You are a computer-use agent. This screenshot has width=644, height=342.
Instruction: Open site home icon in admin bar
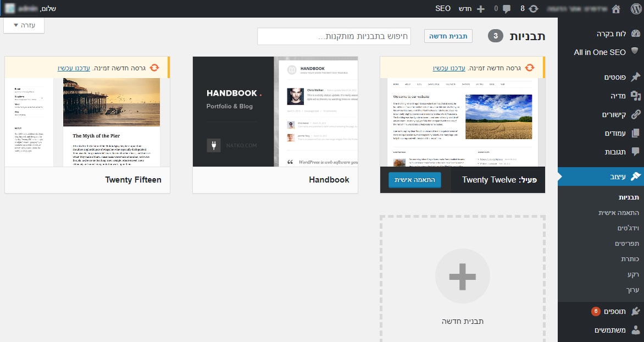[615, 9]
